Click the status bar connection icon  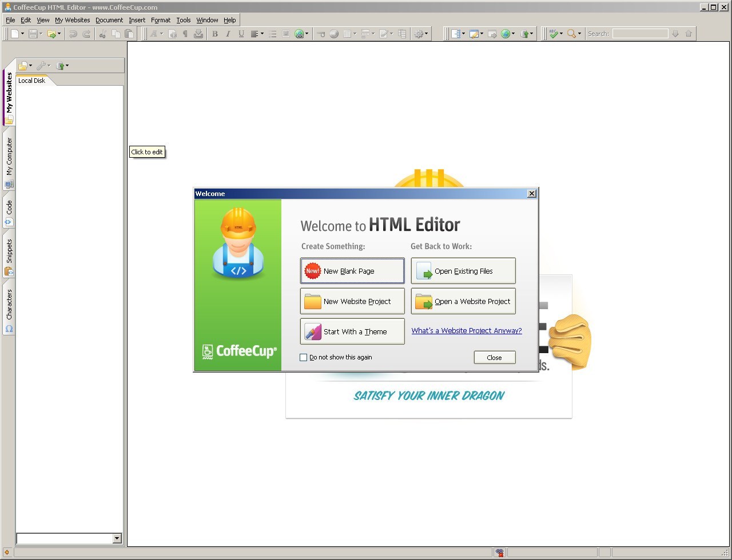[500, 553]
